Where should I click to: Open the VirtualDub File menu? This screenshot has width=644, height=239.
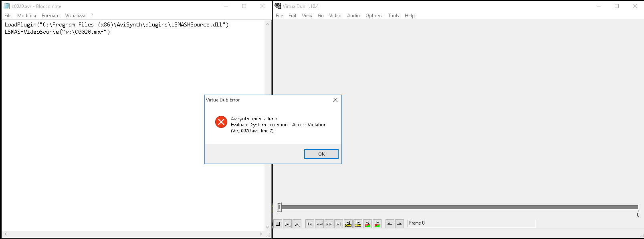coord(279,16)
